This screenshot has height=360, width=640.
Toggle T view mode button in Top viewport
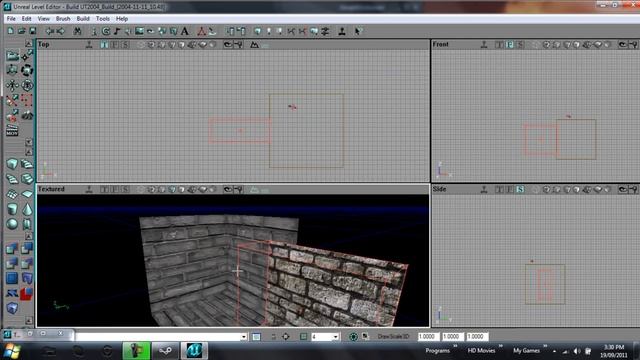[104, 44]
